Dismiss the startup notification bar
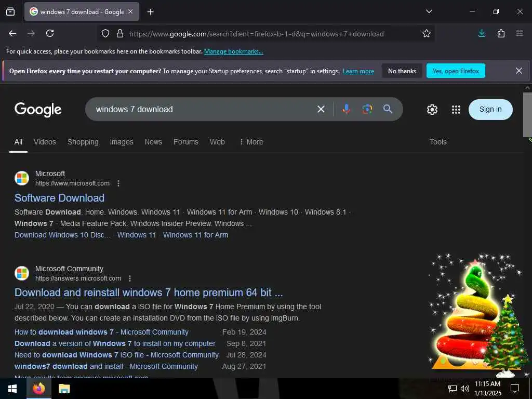The height and width of the screenshot is (399, 532). point(519,71)
